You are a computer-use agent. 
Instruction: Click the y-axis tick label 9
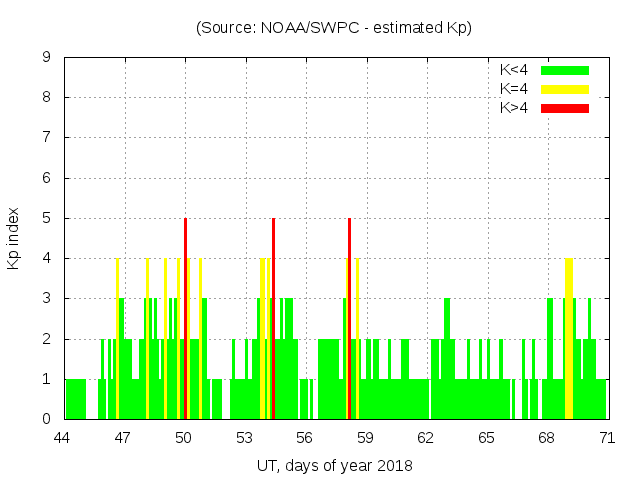pos(46,58)
